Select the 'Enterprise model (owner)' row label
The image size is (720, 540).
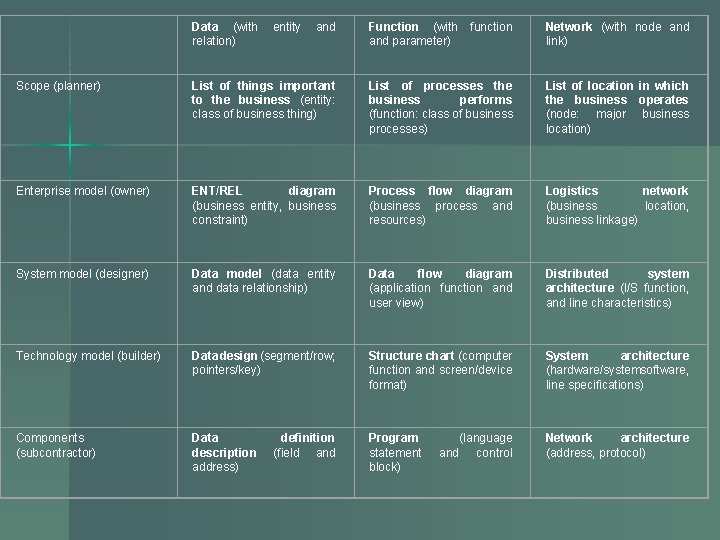[x=82, y=191]
